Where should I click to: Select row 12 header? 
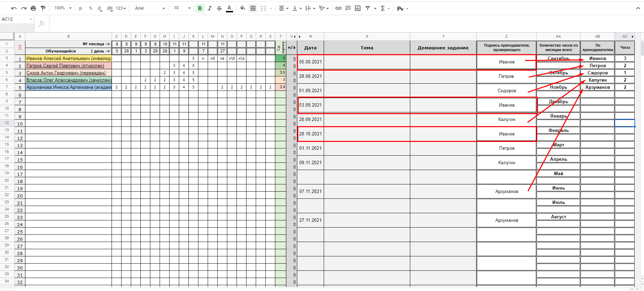click(x=7, y=123)
